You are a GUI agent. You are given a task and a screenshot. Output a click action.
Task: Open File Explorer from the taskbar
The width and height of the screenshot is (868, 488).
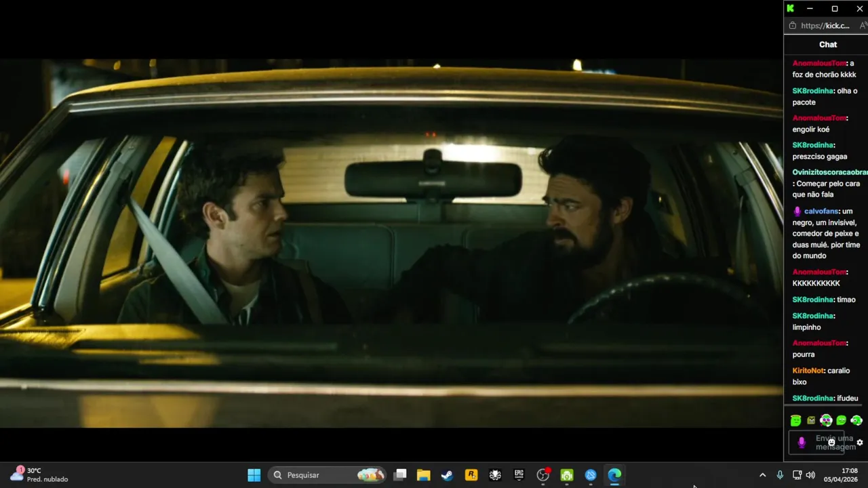pyautogui.click(x=424, y=475)
